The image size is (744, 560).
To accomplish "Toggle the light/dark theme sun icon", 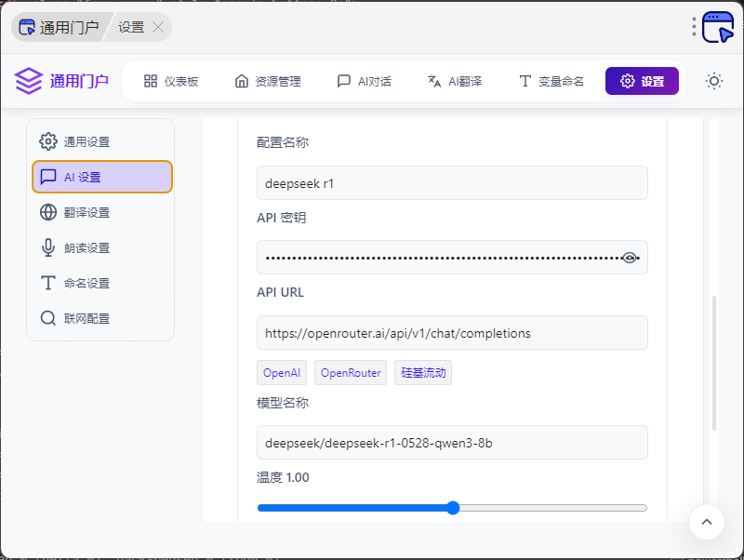I will 714,81.
